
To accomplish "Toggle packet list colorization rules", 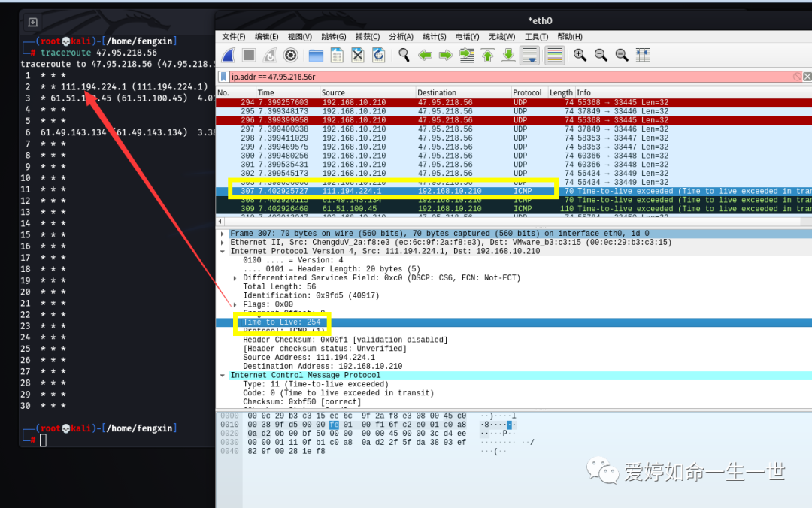I will click(x=555, y=55).
